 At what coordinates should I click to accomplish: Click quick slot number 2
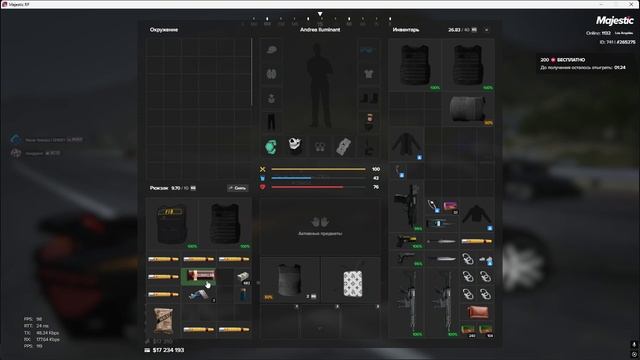(320, 321)
